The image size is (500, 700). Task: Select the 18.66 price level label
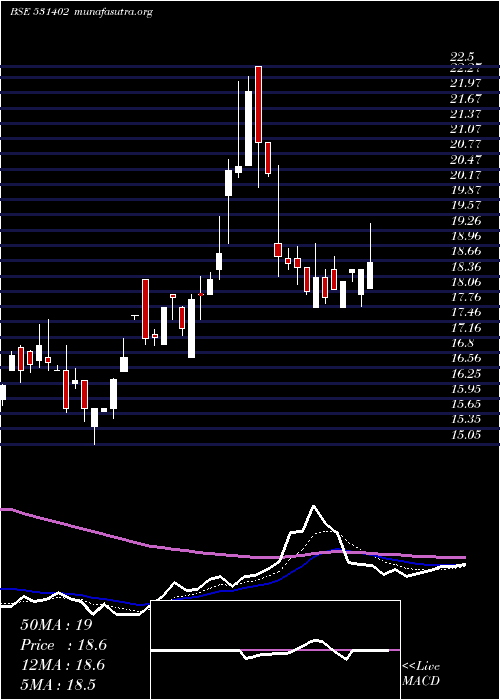coord(466,251)
